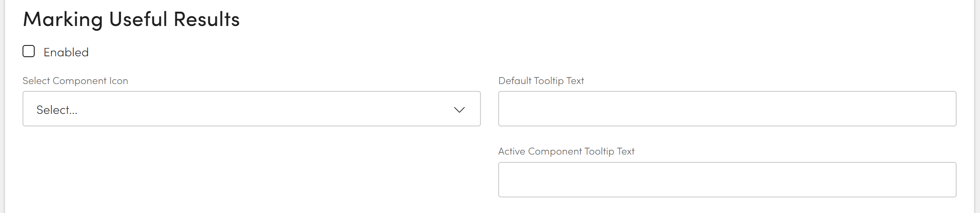
Task: Focus the Default Tooltip Text field
Action: 727,109
